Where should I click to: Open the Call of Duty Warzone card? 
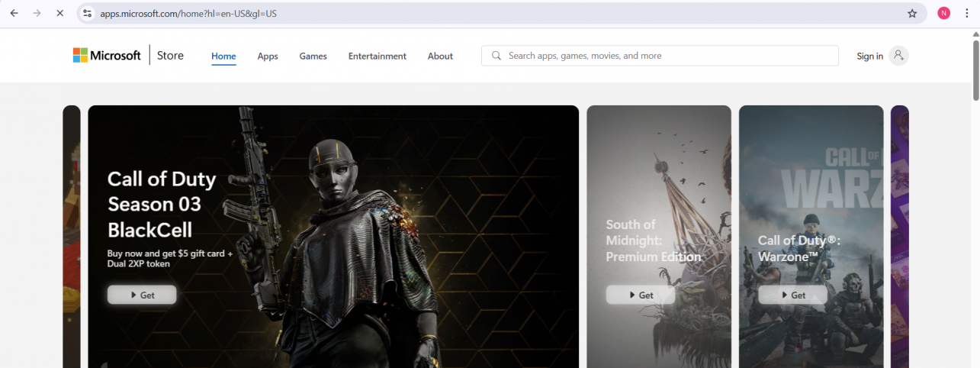(811, 237)
